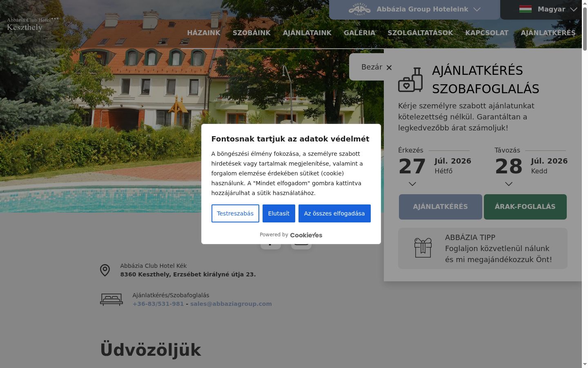Screen dimensions: 588x368
Task: Click the Abbázia Club Hotel Keszthely logo
Action: coord(33,25)
